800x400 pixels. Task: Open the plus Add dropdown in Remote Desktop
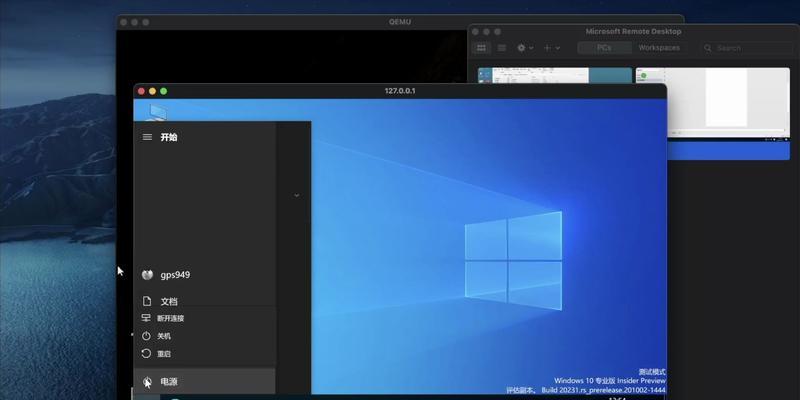[x=552, y=48]
